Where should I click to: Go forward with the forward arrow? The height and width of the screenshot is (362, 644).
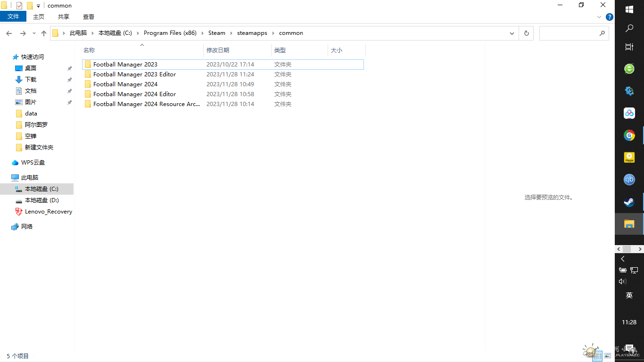point(23,33)
